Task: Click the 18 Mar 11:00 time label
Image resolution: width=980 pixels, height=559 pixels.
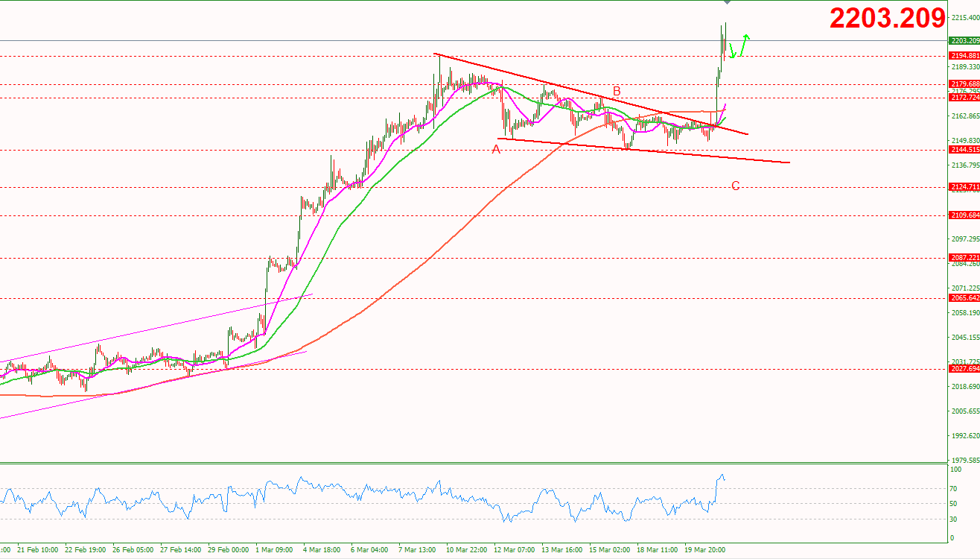Action: tap(657, 550)
